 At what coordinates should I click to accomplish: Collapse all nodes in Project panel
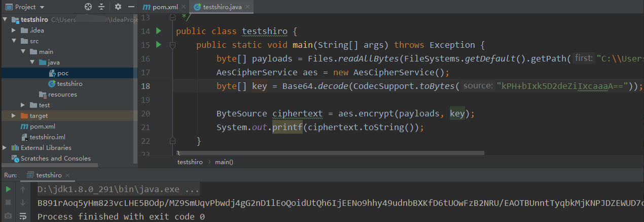(x=101, y=7)
